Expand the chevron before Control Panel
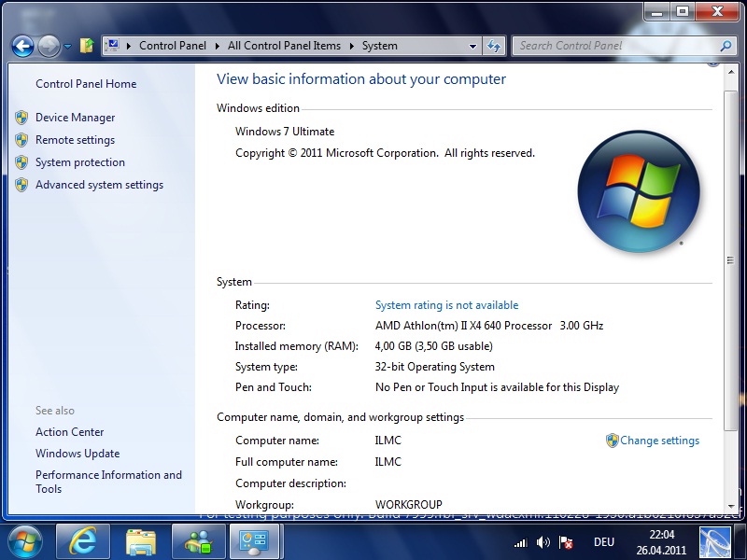The width and height of the screenshot is (747, 560). [129, 46]
